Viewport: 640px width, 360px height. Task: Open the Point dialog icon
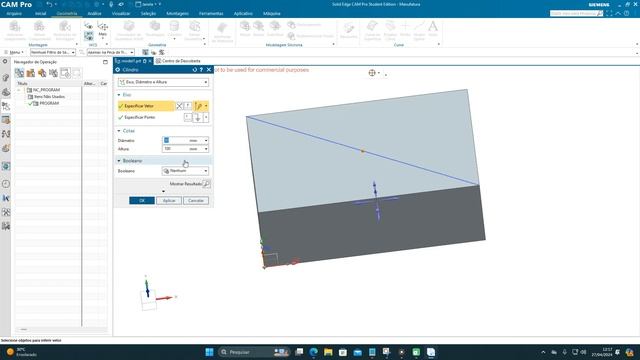pos(187,117)
